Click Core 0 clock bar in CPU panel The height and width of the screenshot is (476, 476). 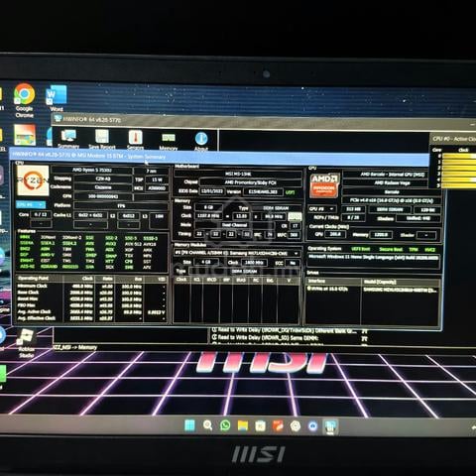click(459, 156)
